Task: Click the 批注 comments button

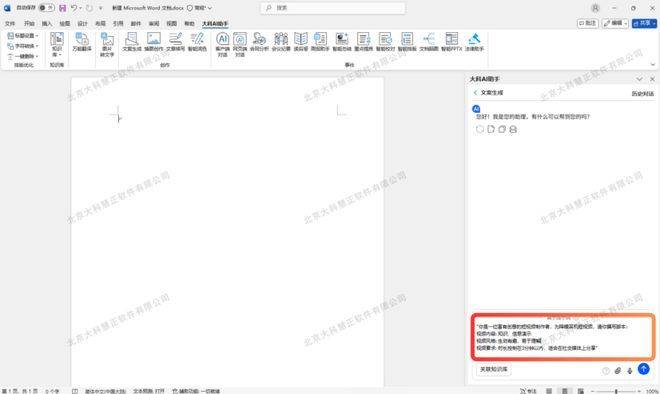Action: point(588,23)
